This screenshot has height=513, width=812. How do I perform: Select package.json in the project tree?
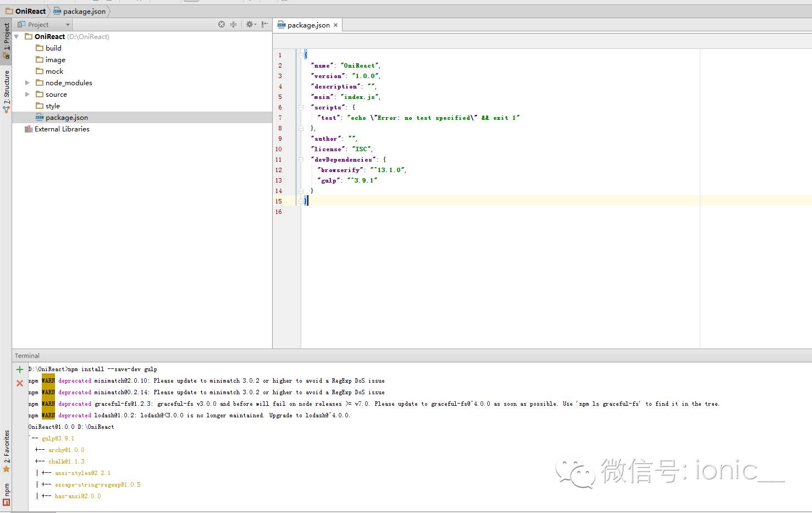click(67, 117)
